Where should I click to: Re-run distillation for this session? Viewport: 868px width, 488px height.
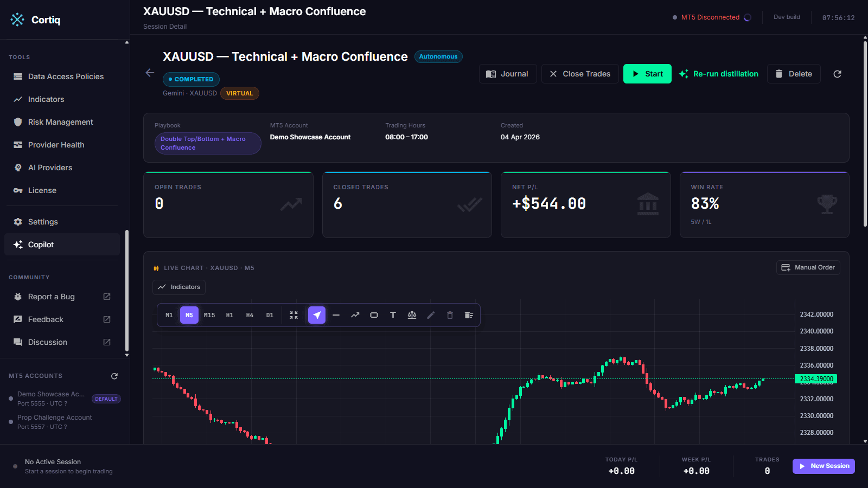(x=719, y=74)
